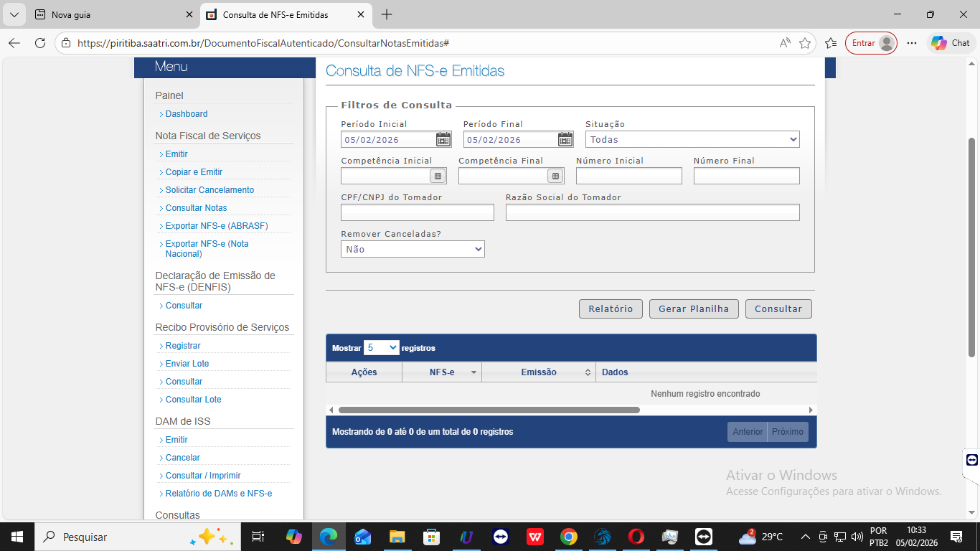This screenshot has width=980, height=551.
Task: Click the Consultar button
Action: pos(778,309)
